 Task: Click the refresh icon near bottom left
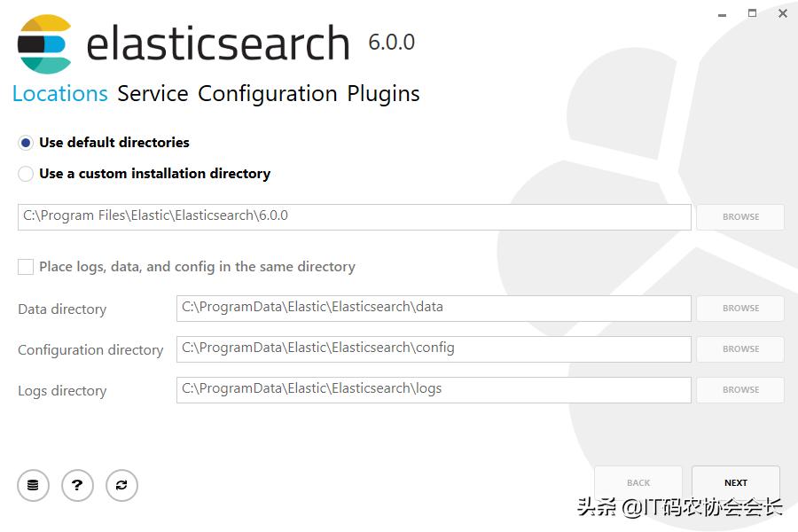[121, 485]
